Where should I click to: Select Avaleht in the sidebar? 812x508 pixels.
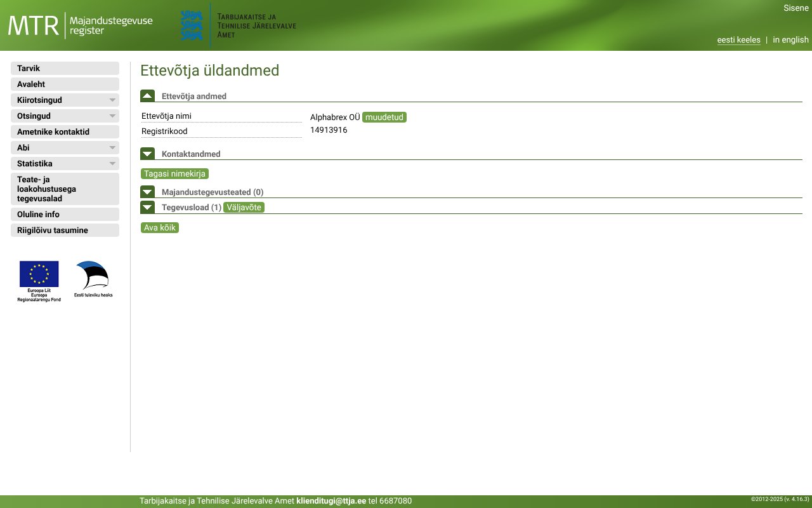[63, 84]
